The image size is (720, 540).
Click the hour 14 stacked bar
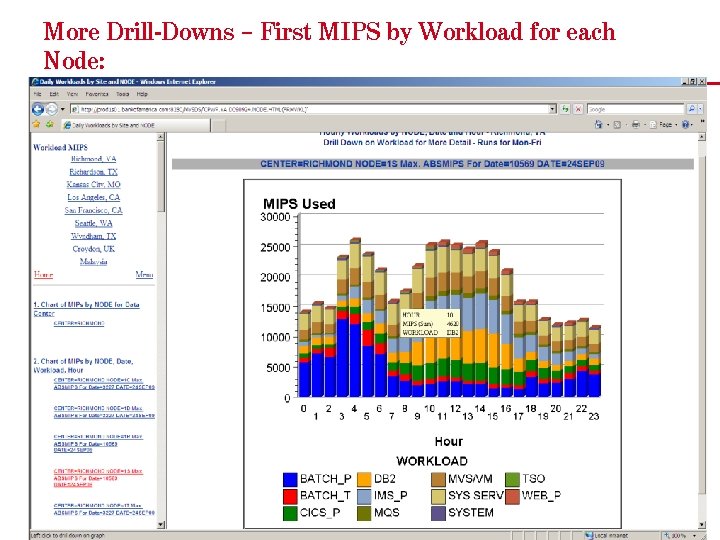[481, 319]
